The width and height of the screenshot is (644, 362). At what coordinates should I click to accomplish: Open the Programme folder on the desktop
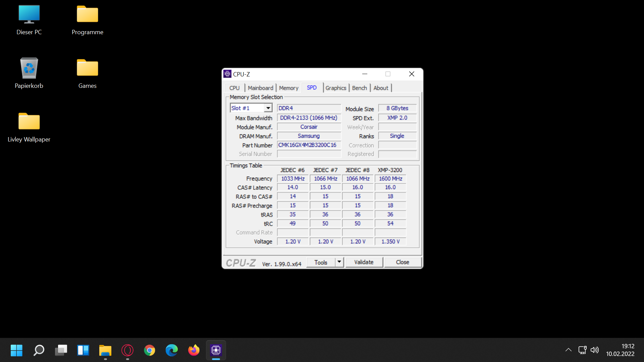pyautogui.click(x=87, y=15)
